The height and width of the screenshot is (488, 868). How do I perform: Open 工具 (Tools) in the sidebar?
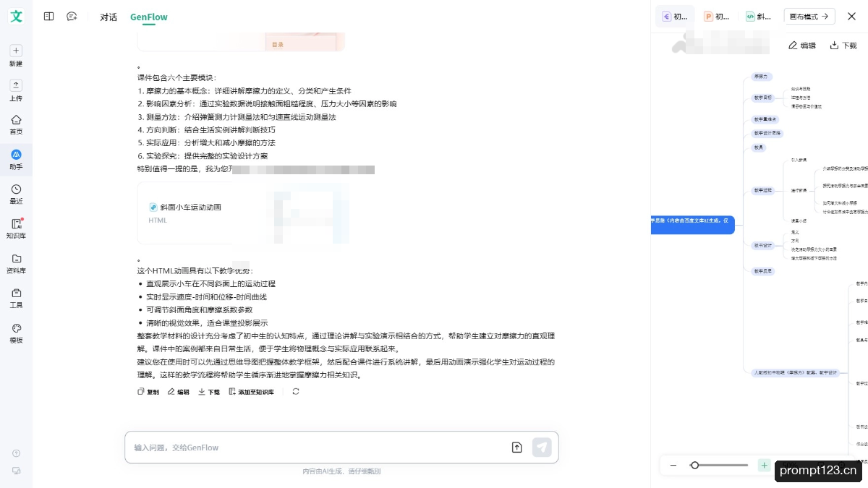tap(16, 298)
